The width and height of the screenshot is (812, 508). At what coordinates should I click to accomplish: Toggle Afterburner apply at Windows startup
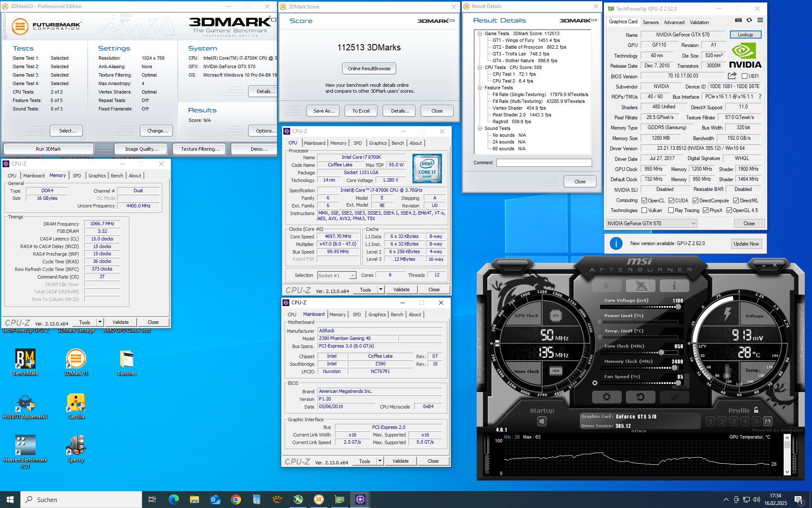[x=542, y=421]
